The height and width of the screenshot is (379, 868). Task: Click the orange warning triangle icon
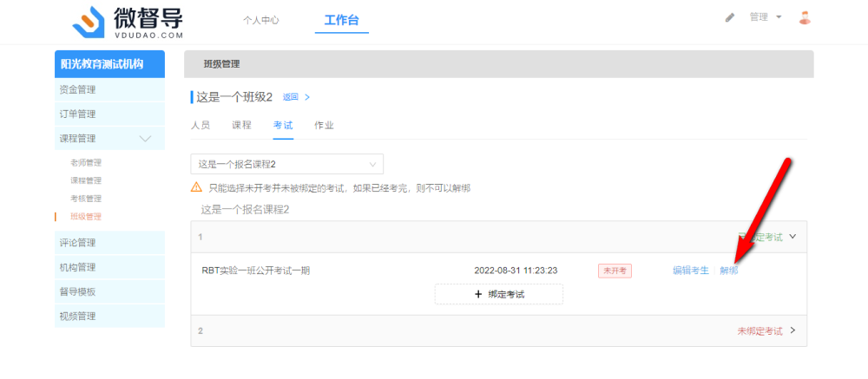point(196,187)
